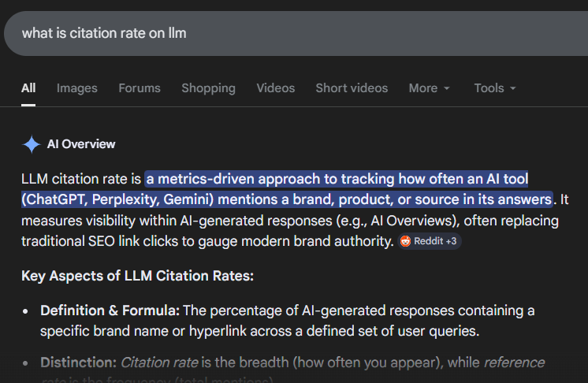This screenshot has height=383, width=588.
Task: Expand the More dropdown menu
Action: 429,88
